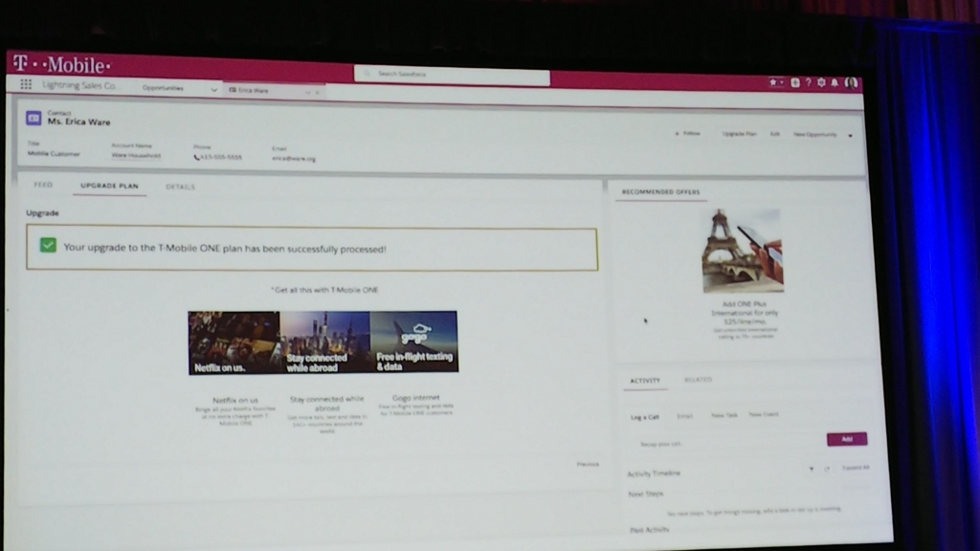Screen dimensions: 980x551
Task: Refresh the Activity Timeline
Action: tap(827, 469)
